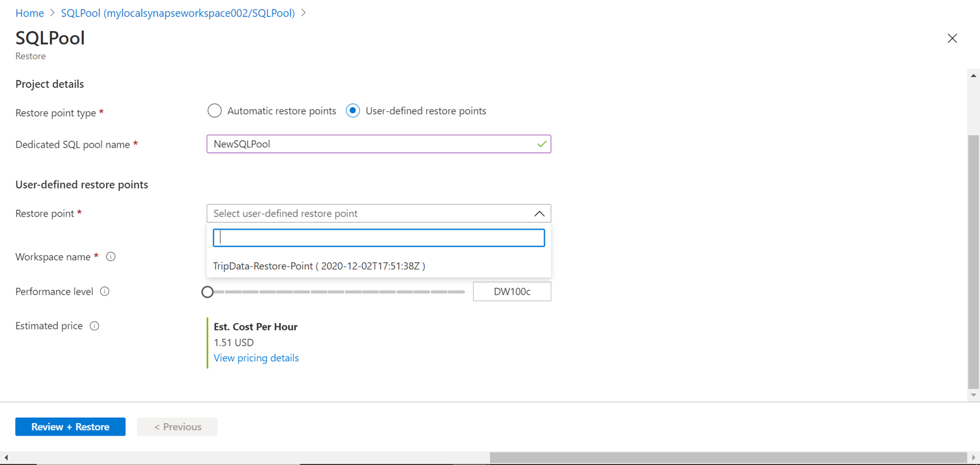Click the horizontal scrollbar right arrow
980x465 pixels.
[x=973, y=458]
